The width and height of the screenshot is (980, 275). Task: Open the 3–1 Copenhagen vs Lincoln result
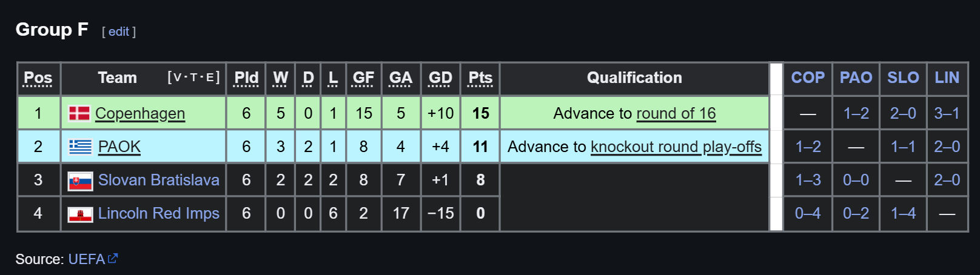coord(947,113)
